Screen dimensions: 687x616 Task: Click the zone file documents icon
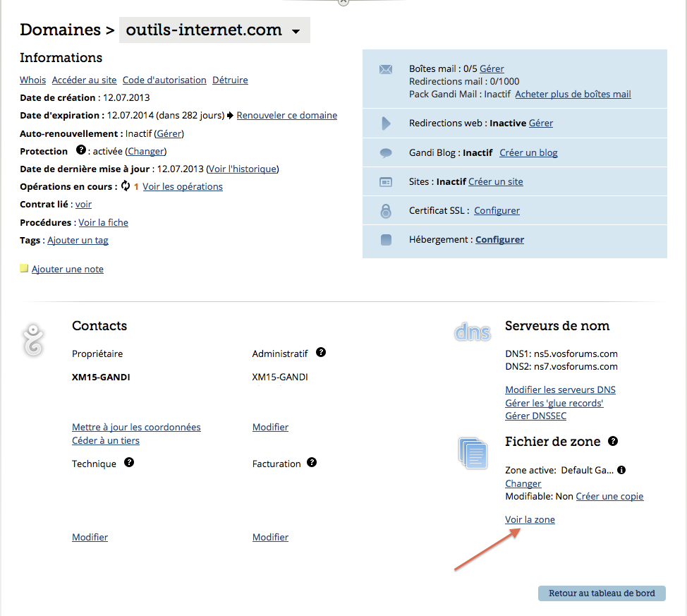pyautogui.click(x=473, y=453)
